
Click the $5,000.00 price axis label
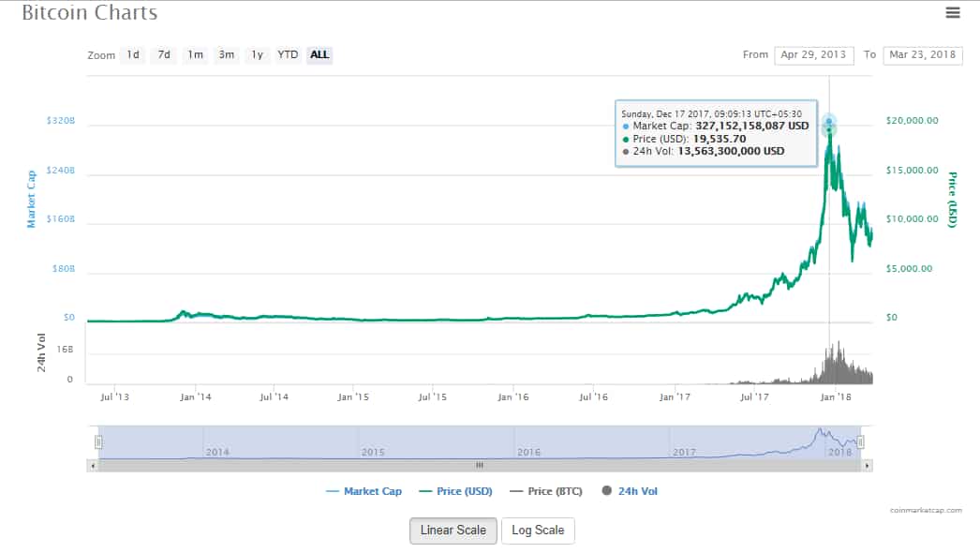tap(909, 268)
